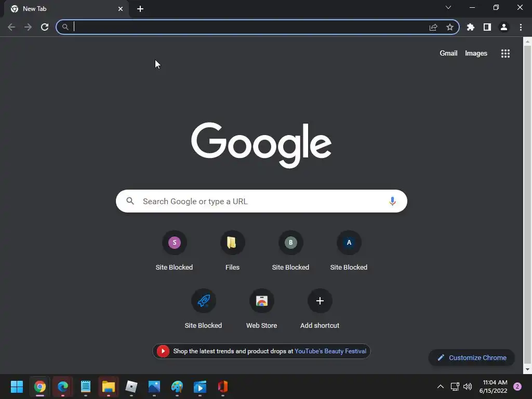
Task: Open Notepad from the taskbar
Action: click(x=86, y=387)
